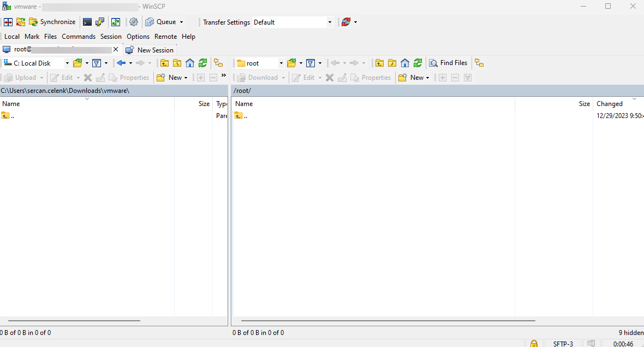Open the Local menu
This screenshot has height=347, width=644.
(x=12, y=37)
